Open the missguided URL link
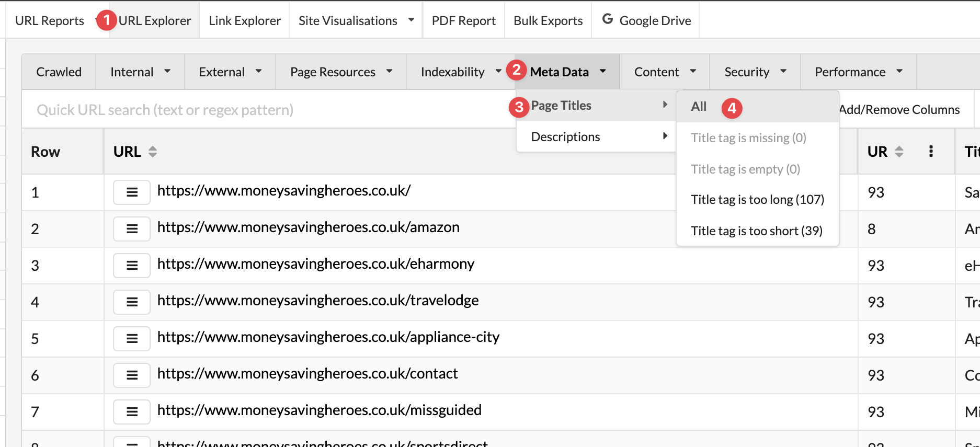 tap(319, 410)
